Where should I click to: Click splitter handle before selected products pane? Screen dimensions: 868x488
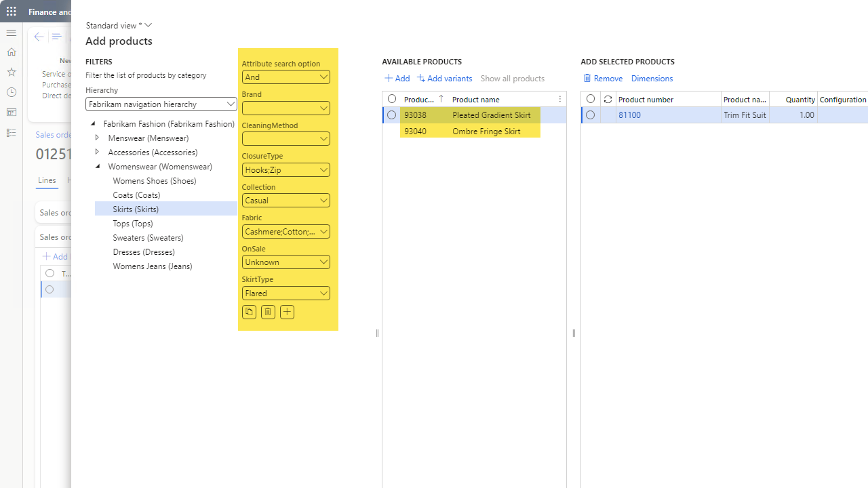point(574,333)
